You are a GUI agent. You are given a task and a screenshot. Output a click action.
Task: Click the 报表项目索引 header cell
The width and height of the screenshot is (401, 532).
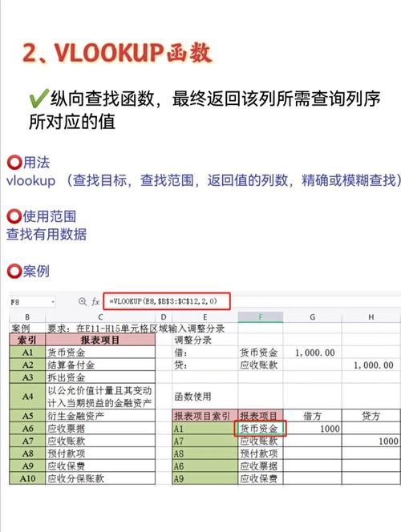[205, 416]
